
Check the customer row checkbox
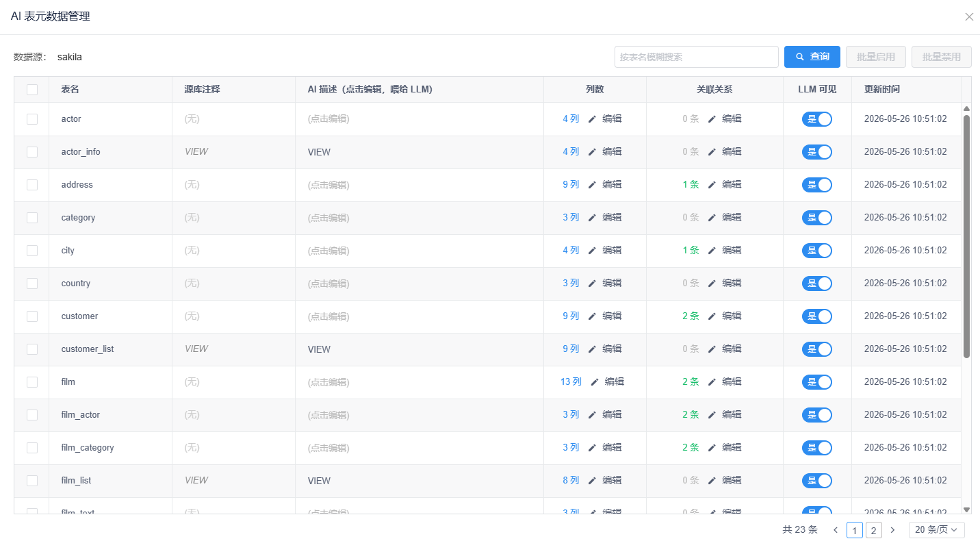coord(32,316)
